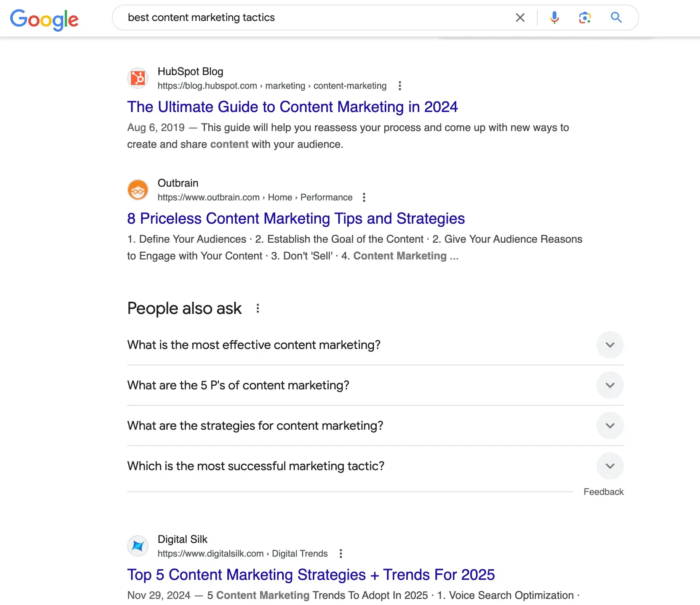Viewport: 700px width, 605px height.
Task: Open the Outbrain result options menu
Action: point(364,197)
